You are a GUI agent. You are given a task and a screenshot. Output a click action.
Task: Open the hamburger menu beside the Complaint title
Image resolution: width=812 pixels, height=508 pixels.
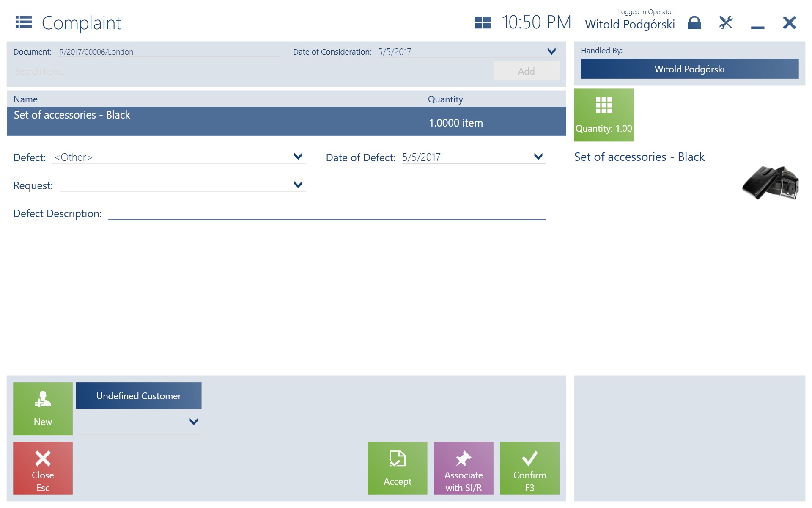24,22
